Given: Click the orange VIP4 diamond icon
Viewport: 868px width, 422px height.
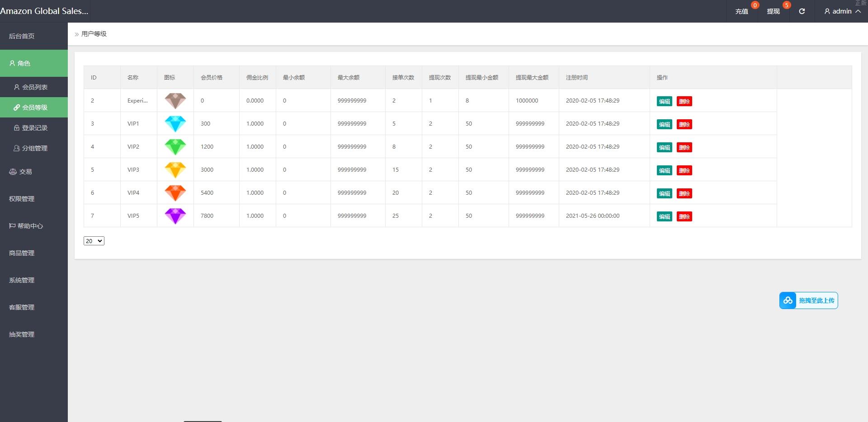Looking at the screenshot, I should [175, 193].
